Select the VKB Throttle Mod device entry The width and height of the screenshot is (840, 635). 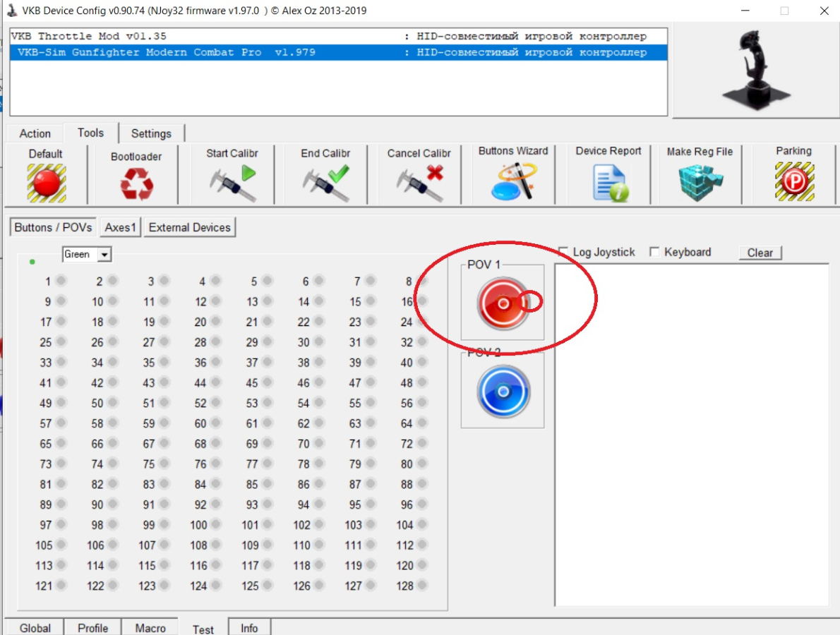click(x=89, y=36)
